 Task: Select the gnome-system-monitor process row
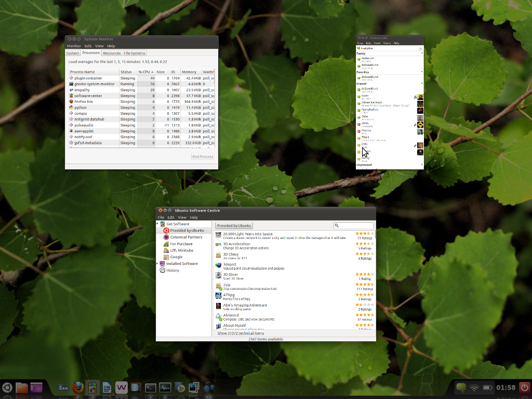141,84
